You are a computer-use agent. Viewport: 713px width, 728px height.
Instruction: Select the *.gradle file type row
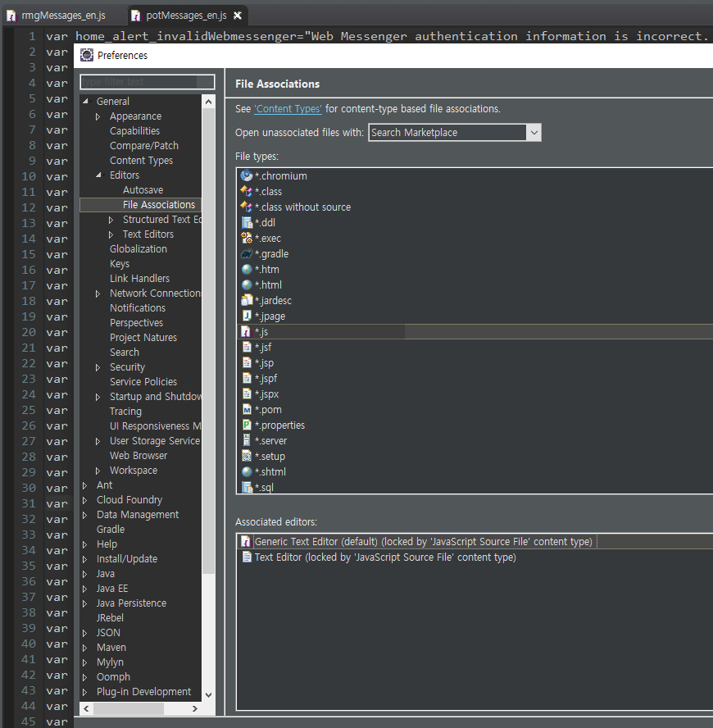pos(476,253)
